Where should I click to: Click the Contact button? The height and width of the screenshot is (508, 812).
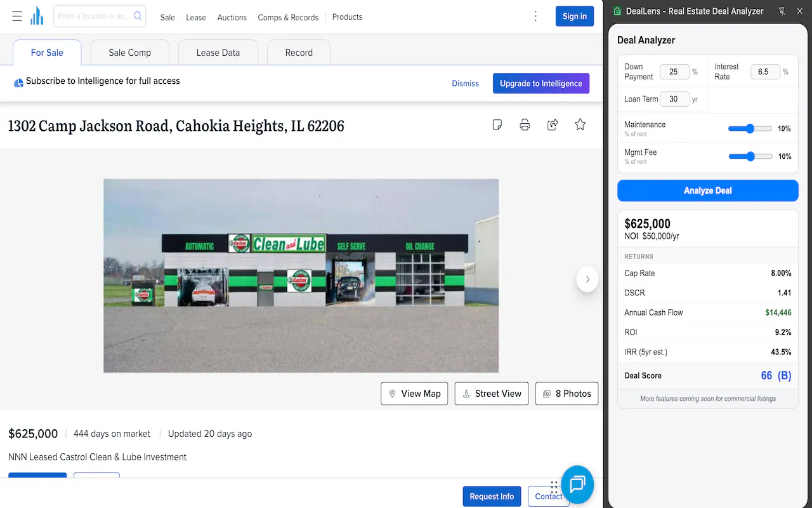[x=549, y=497]
